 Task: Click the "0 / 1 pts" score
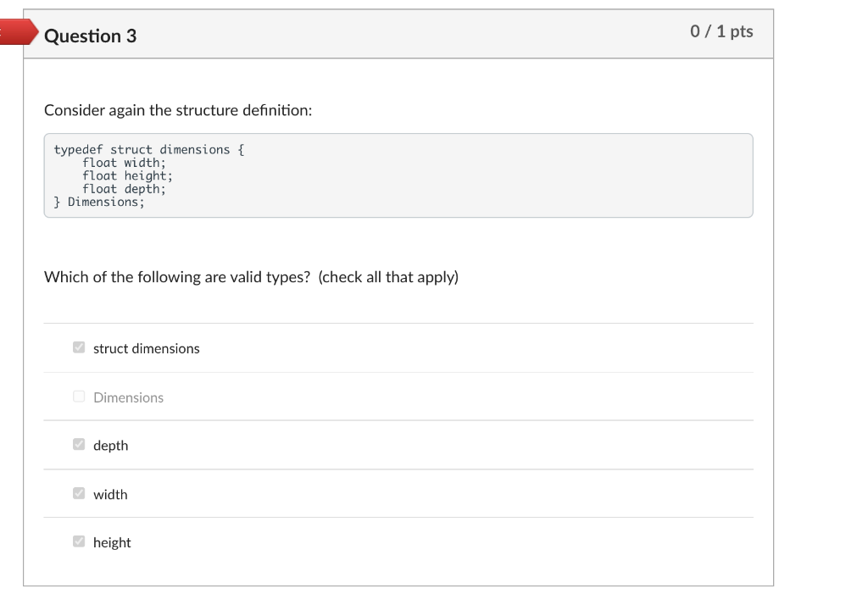[x=721, y=31]
